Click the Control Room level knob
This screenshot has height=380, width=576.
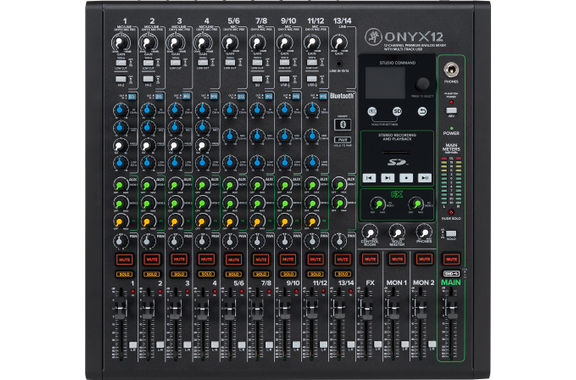click(370, 233)
